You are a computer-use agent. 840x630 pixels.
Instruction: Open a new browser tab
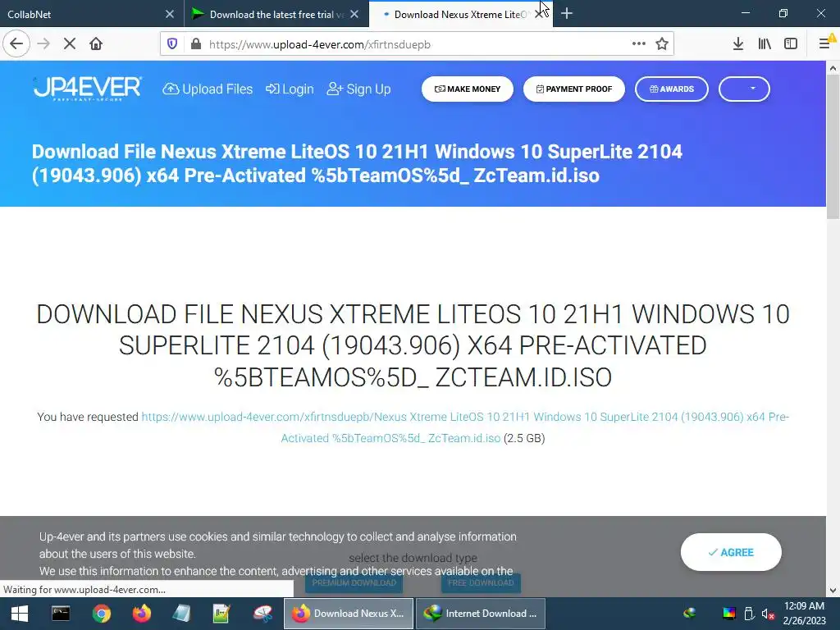pos(567,14)
